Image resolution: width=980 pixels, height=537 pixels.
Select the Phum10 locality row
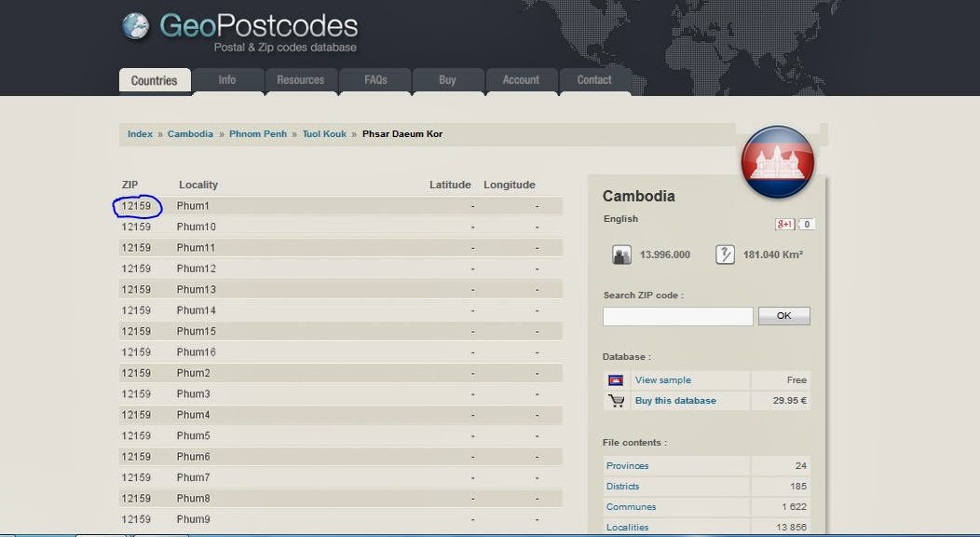coord(341,227)
